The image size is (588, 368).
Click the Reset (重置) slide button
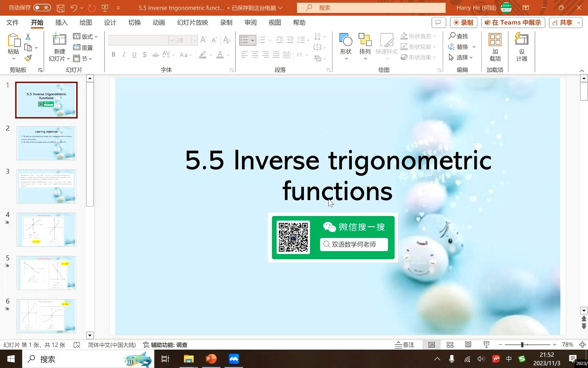[83, 47]
